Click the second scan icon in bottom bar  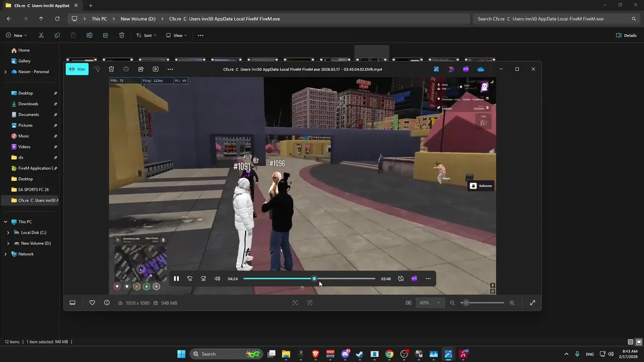(x=310, y=303)
